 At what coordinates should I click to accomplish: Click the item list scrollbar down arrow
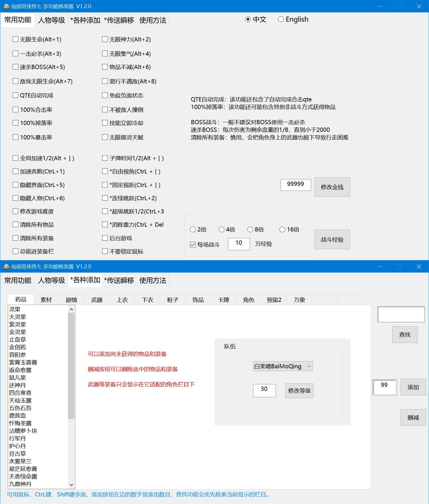click(71, 485)
